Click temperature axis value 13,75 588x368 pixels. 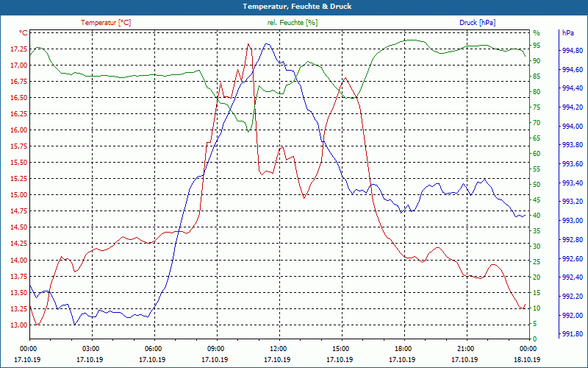click(x=20, y=277)
